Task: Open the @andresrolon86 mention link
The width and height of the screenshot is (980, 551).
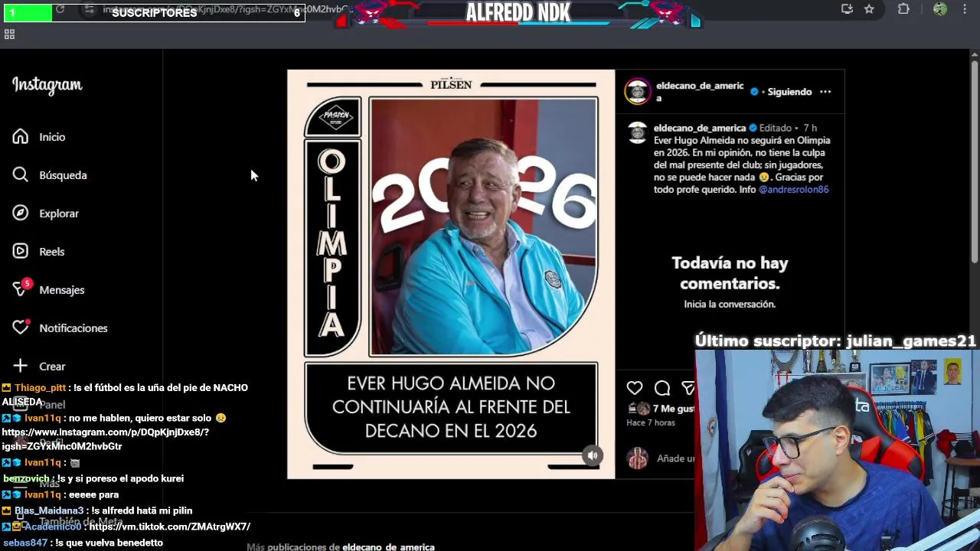Action: click(x=794, y=189)
